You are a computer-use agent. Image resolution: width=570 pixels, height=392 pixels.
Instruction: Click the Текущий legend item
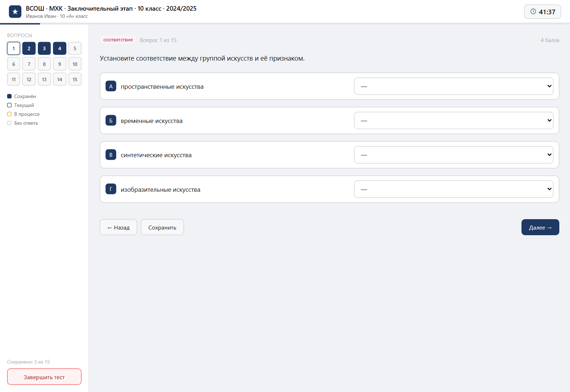pyautogui.click(x=21, y=105)
